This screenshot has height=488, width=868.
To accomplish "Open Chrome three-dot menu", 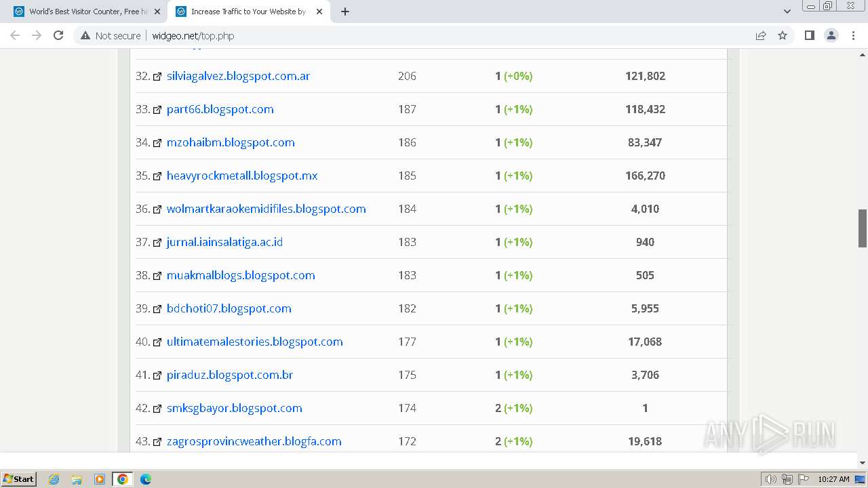I will pos(853,35).
